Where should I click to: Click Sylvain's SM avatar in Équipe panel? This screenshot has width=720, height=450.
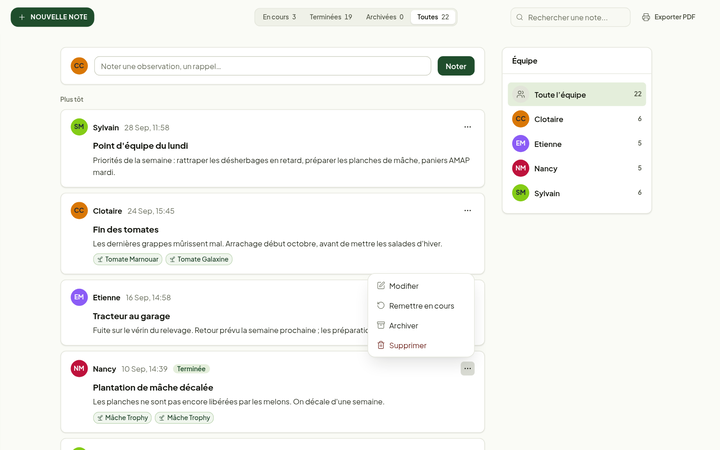521,193
